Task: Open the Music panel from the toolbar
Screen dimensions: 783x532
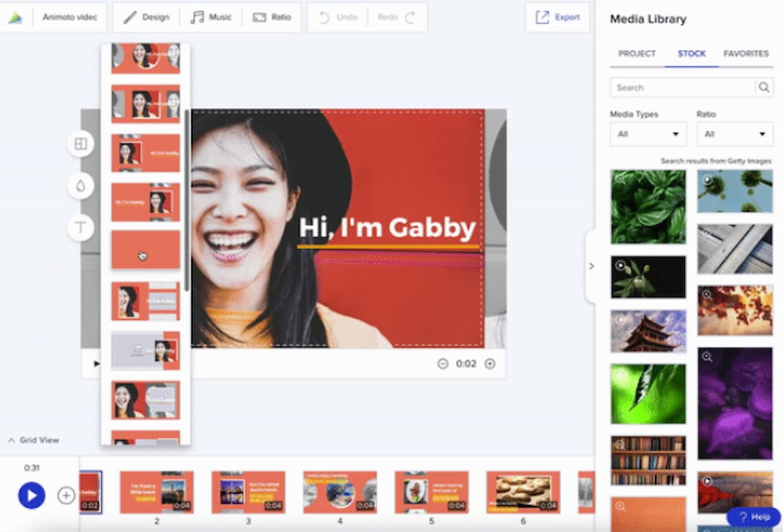Action: coord(211,17)
